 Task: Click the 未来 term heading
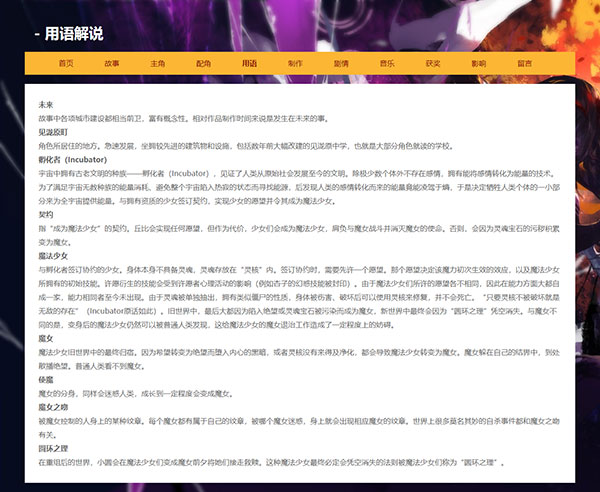click(x=46, y=104)
